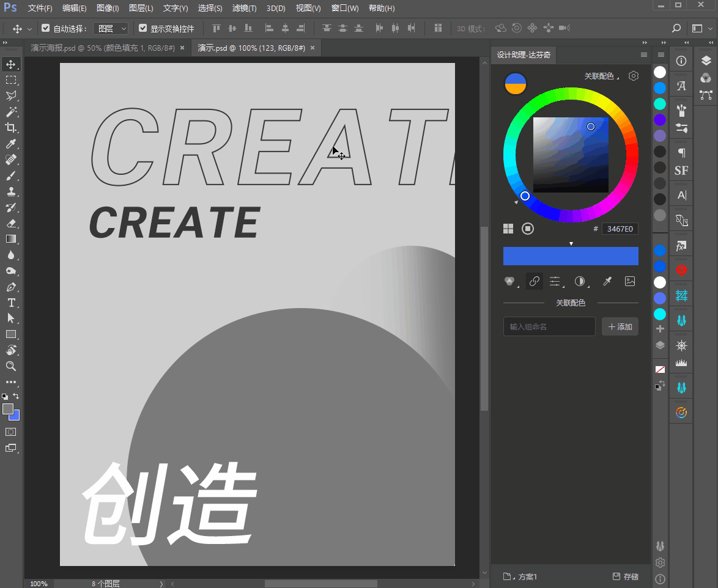Click the hex color value field 3467E0
The image size is (718, 588).
tap(620, 229)
